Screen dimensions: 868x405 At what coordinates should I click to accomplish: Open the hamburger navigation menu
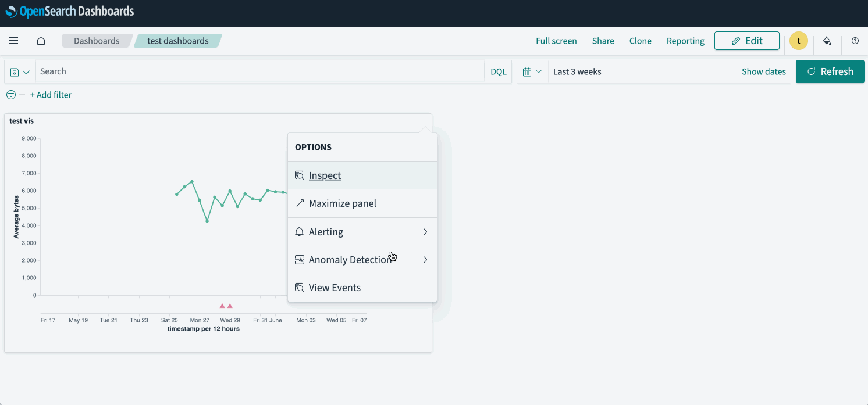pos(13,41)
